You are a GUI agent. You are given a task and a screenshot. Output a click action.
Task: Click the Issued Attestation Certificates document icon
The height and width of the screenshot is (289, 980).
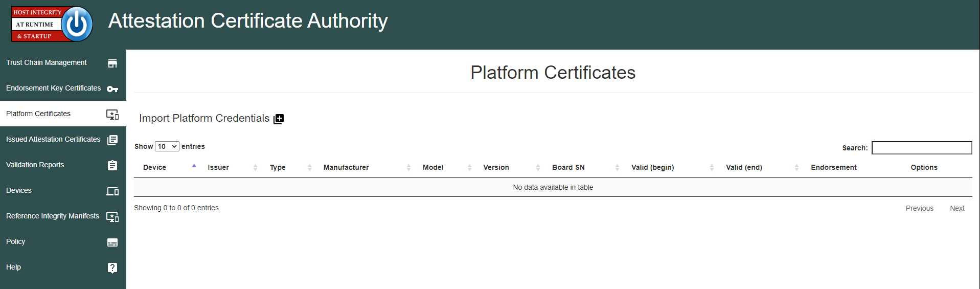coord(112,140)
